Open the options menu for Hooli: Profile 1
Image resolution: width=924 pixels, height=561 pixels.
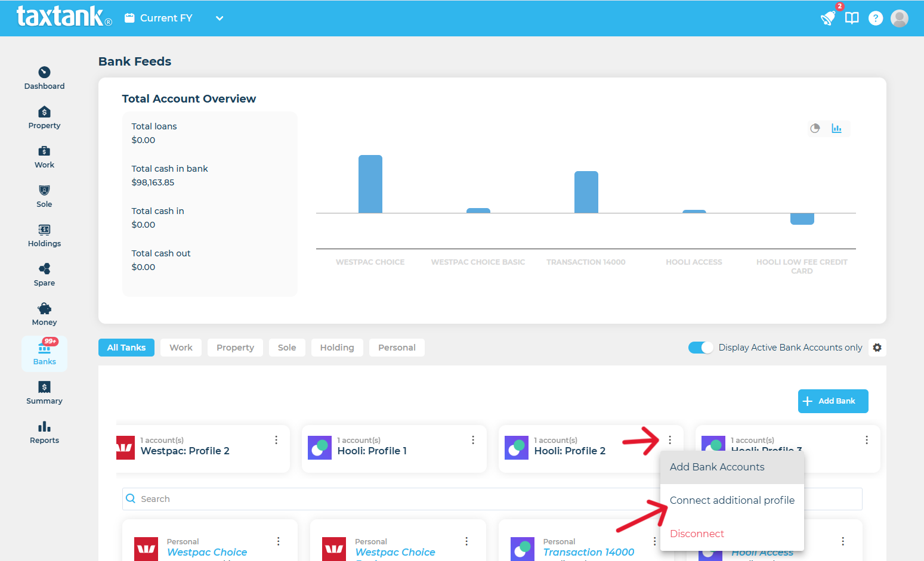pyautogui.click(x=472, y=440)
